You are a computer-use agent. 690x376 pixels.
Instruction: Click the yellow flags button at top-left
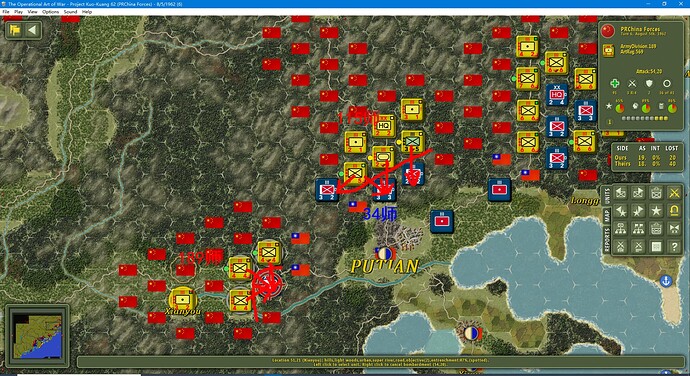pos(15,30)
